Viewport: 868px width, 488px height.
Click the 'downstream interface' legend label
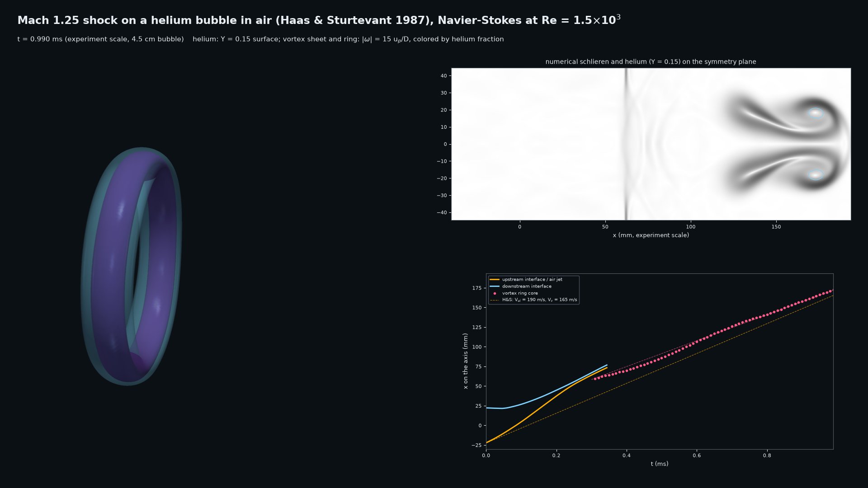click(527, 286)
